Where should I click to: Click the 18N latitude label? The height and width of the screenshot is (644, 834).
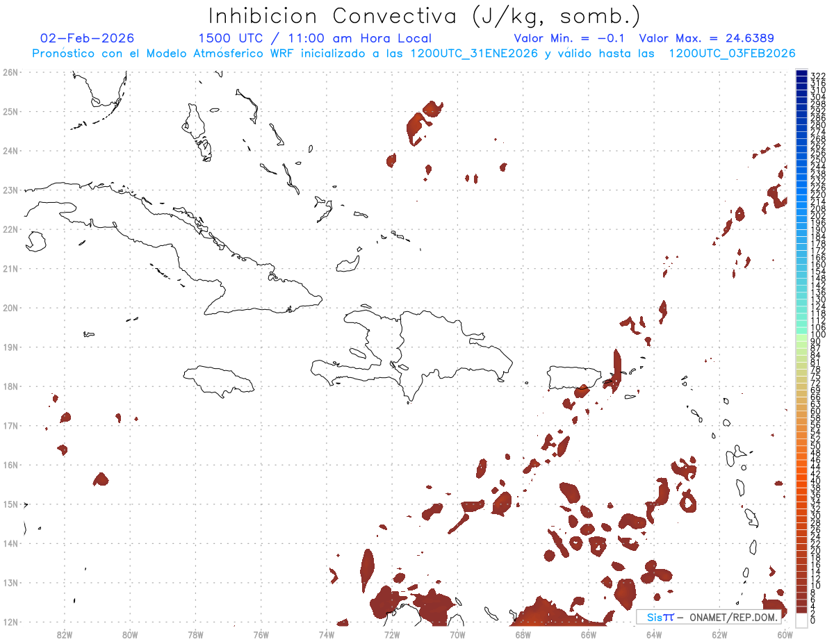pyautogui.click(x=10, y=386)
